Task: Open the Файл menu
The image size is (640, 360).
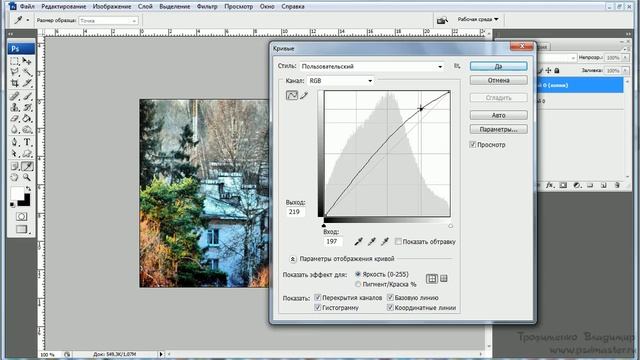Action: coord(27,7)
